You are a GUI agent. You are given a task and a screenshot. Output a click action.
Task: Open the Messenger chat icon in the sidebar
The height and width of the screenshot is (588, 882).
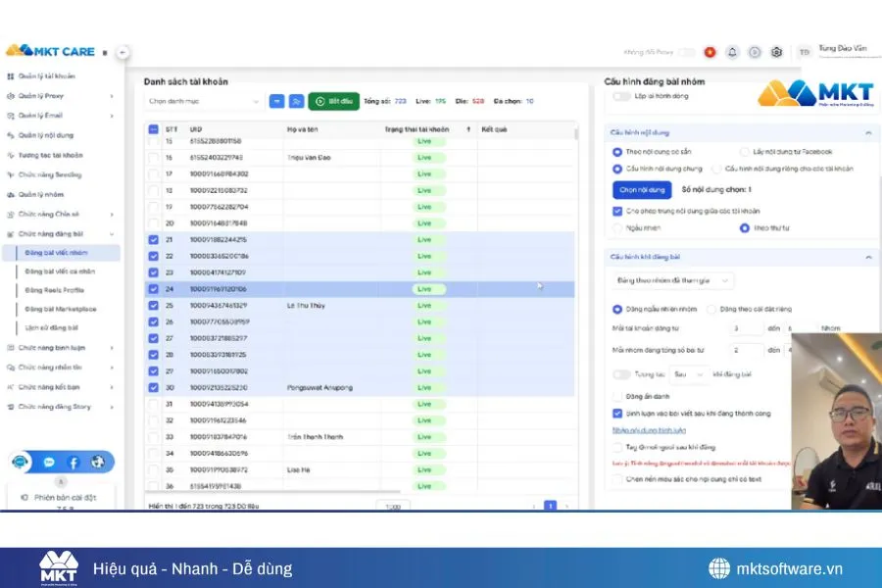[x=49, y=462]
